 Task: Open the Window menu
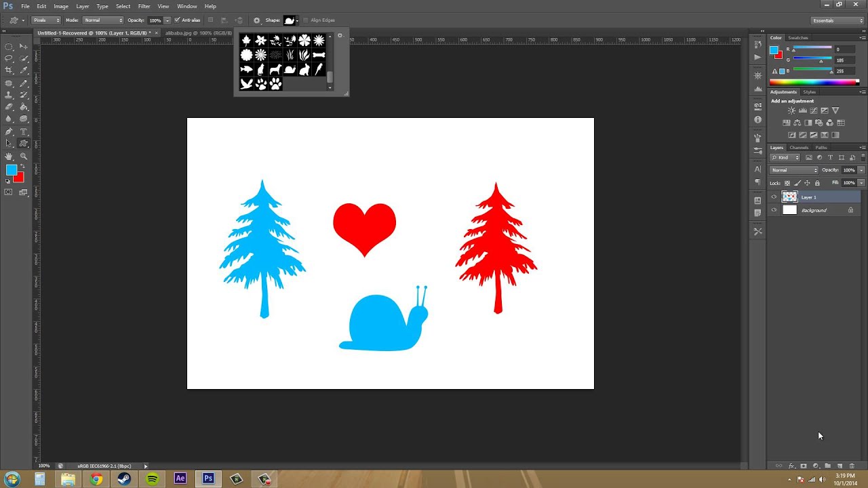[187, 6]
